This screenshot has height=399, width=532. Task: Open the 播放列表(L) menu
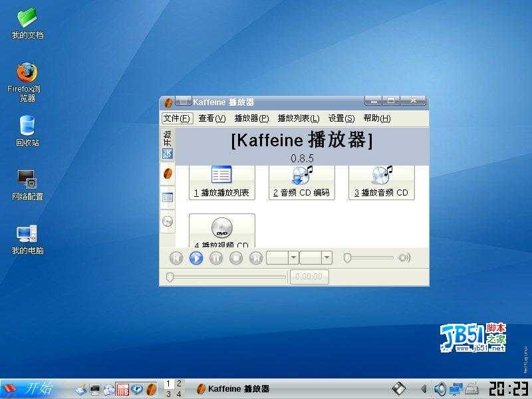(299, 118)
